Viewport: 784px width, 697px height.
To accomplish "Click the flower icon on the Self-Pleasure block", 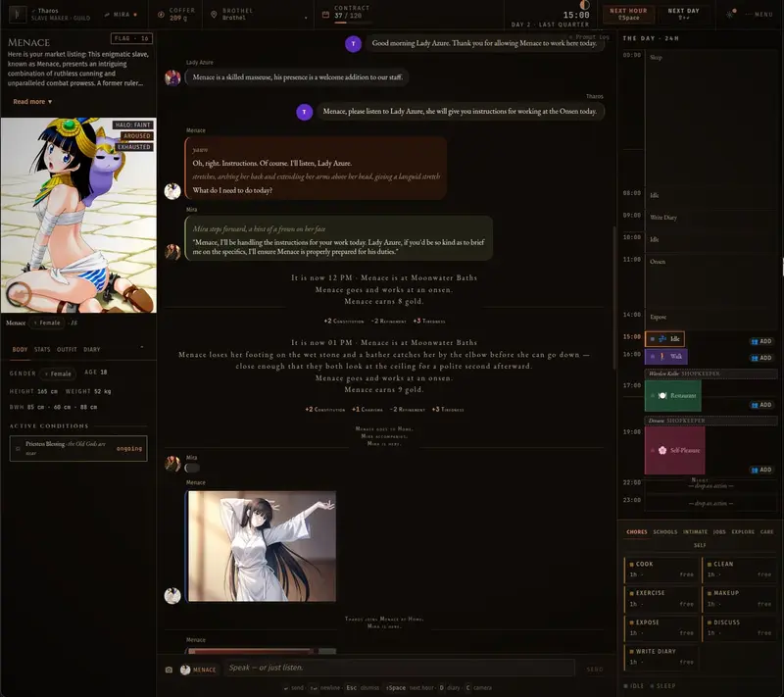I will (662, 450).
